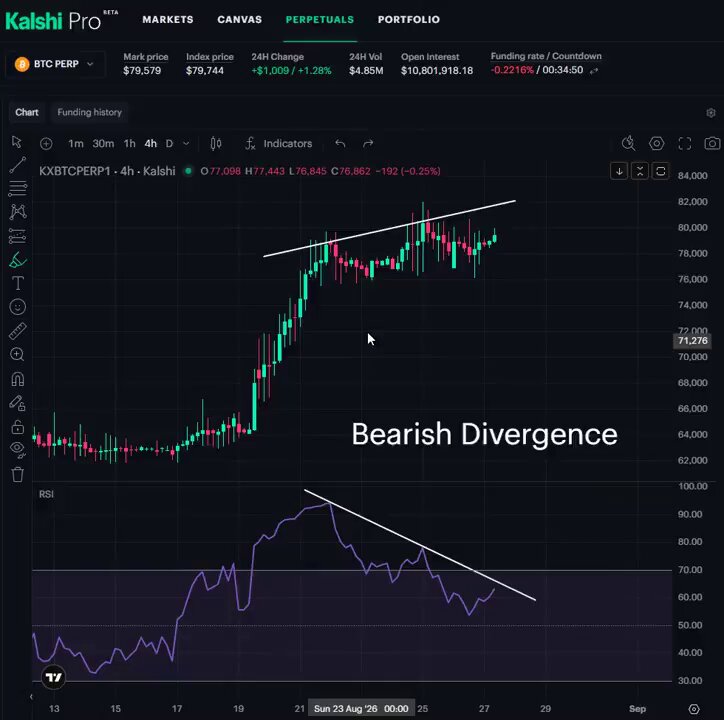The image size is (724, 720).
Task: Select the Bearish Divergence text annotation
Action: click(x=484, y=434)
